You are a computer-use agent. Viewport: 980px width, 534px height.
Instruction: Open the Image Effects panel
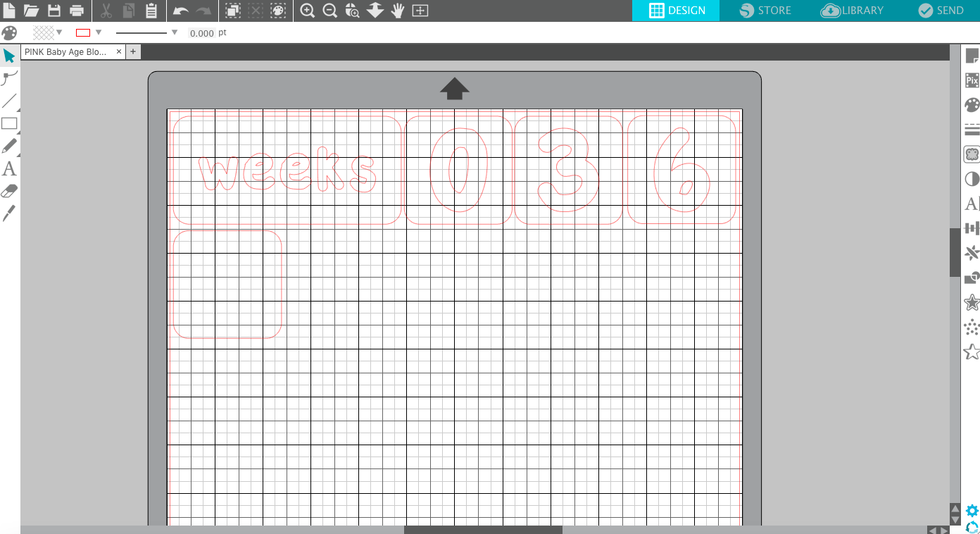click(972, 179)
